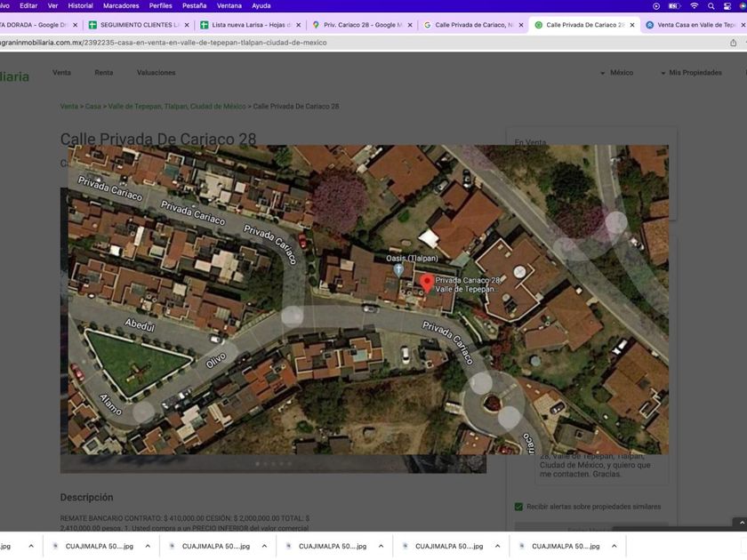The height and width of the screenshot is (560, 747).
Task: Close the Priv. Cariaco 28 Google Maps tab
Action: click(410, 25)
